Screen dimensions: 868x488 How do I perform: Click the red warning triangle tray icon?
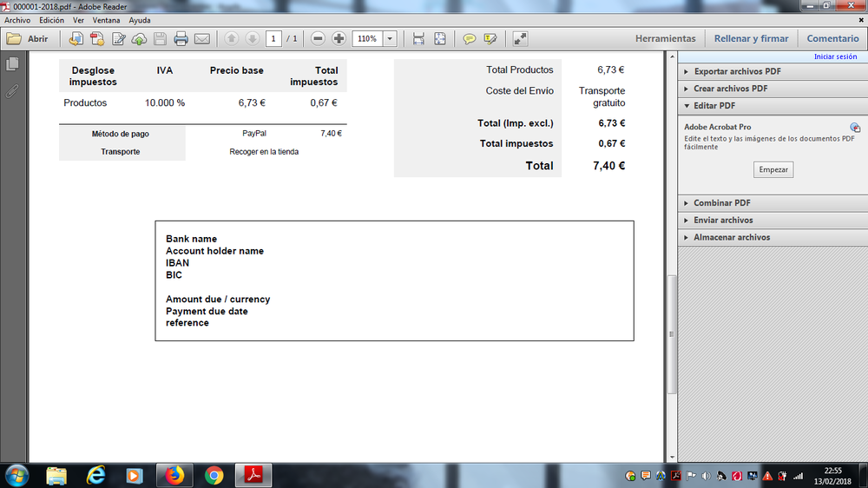pyautogui.click(x=768, y=476)
